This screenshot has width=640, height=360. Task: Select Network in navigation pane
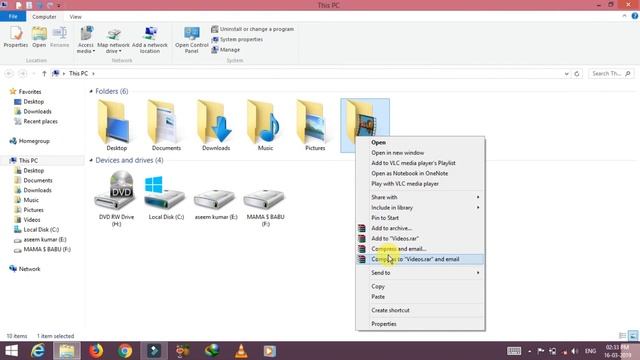point(25,269)
